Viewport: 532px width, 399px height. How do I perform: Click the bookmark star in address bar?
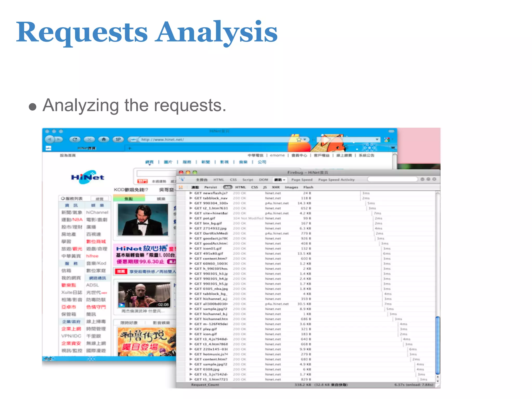(299, 139)
